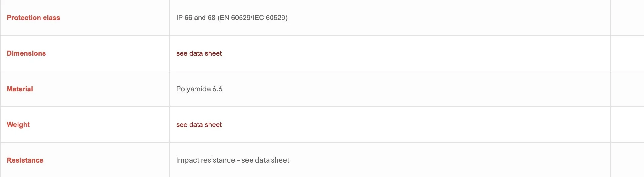Click the "(EN 60529/IEC 60529)" standard text
The width and height of the screenshot is (644, 177).
252,18
